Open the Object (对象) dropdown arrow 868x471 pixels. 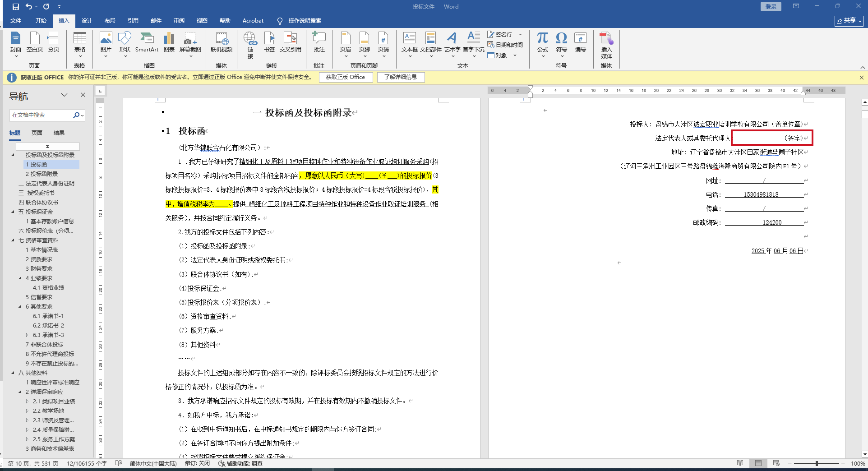[515, 55]
